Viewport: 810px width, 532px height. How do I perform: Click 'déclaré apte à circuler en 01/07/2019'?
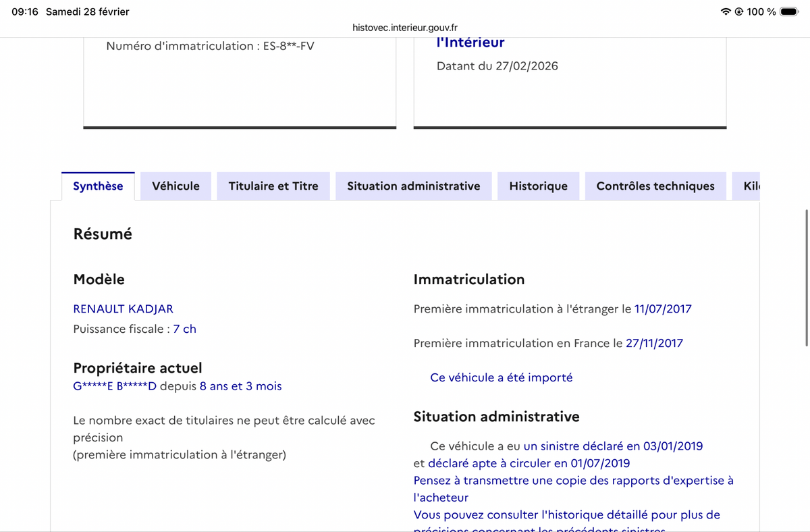coord(529,463)
